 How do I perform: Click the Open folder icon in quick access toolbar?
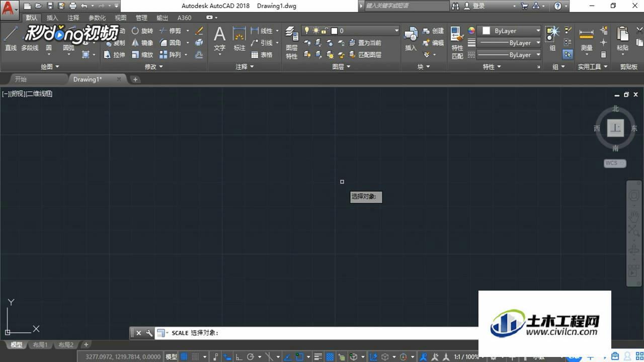click(38, 6)
